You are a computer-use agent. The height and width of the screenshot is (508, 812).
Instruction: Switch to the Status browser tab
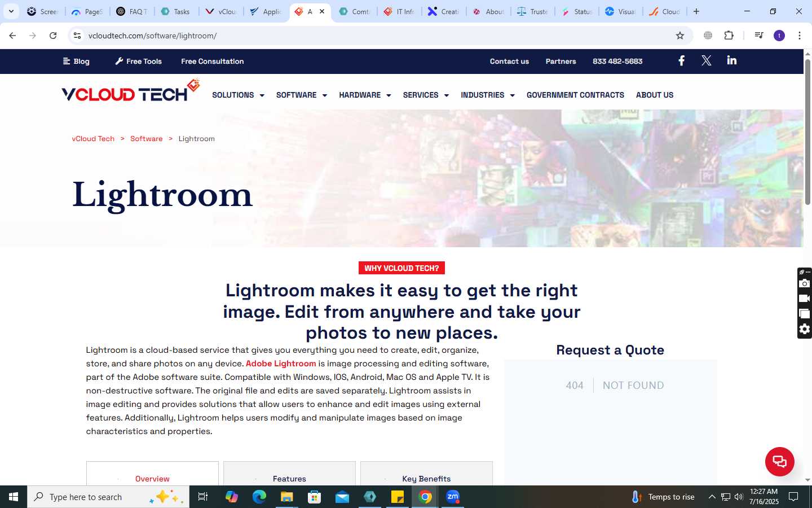577,11
